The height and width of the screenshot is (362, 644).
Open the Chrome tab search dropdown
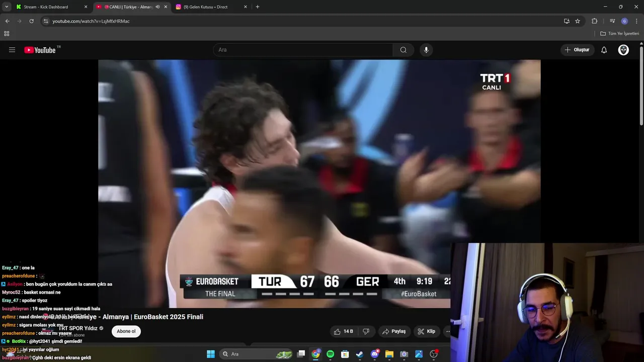[7, 7]
